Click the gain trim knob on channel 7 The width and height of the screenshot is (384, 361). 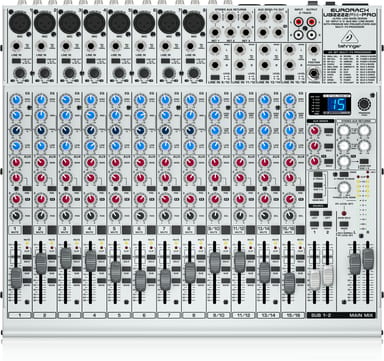[169, 73]
